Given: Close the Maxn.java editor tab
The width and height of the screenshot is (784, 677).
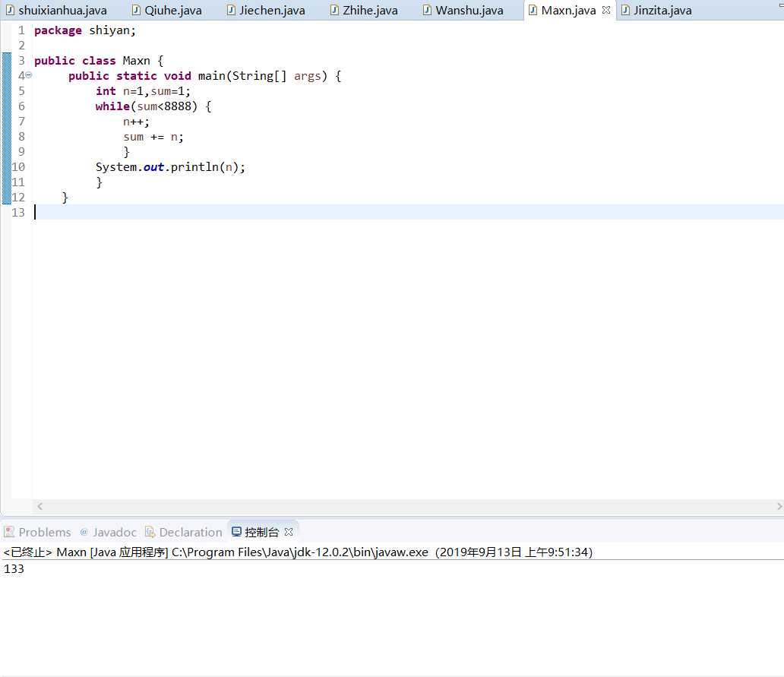Looking at the screenshot, I should tap(606, 10).
